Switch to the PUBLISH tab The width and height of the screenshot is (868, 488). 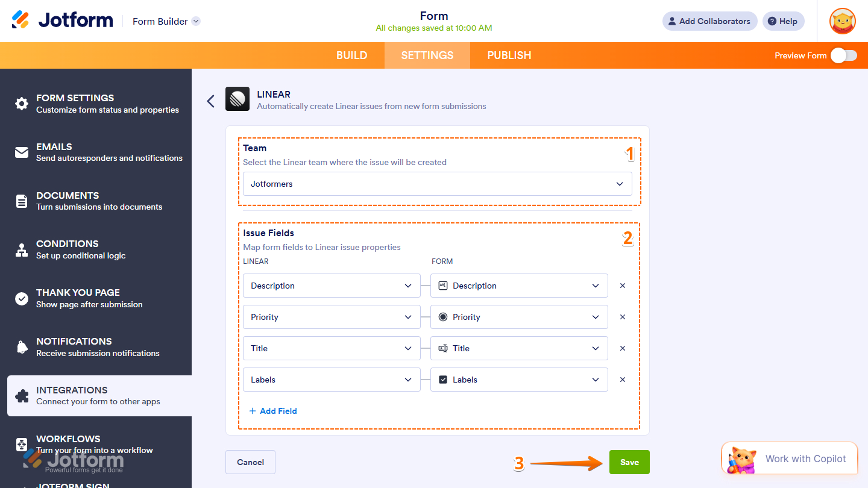(x=509, y=55)
